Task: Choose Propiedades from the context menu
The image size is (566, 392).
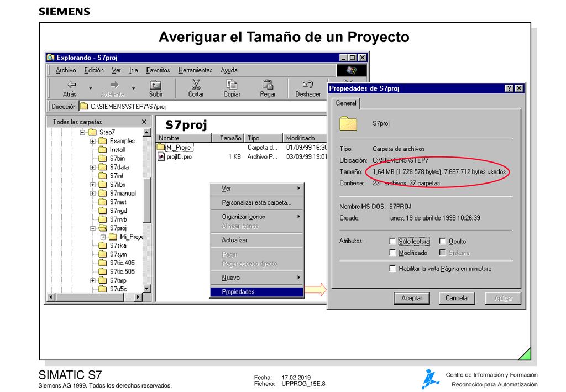Action: tap(256, 292)
